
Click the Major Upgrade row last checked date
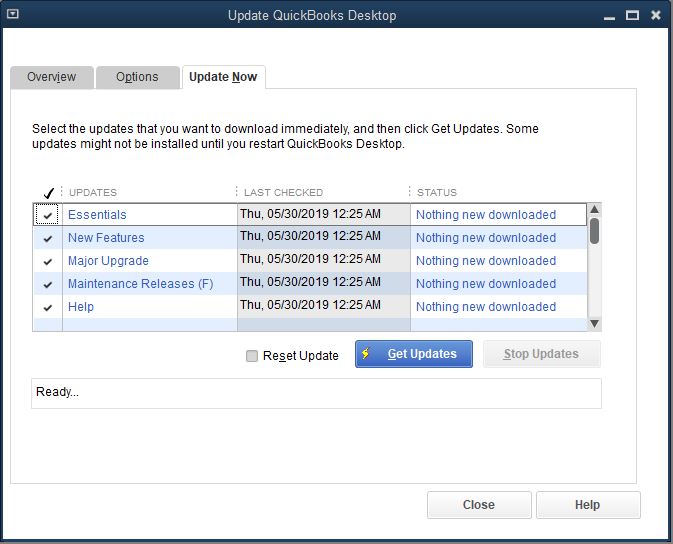pyautogui.click(x=310, y=259)
